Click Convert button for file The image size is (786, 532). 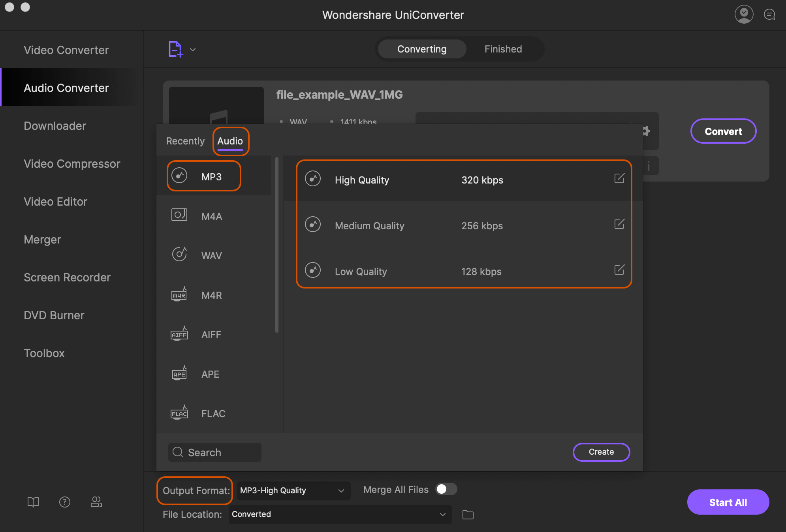click(x=723, y=131)
